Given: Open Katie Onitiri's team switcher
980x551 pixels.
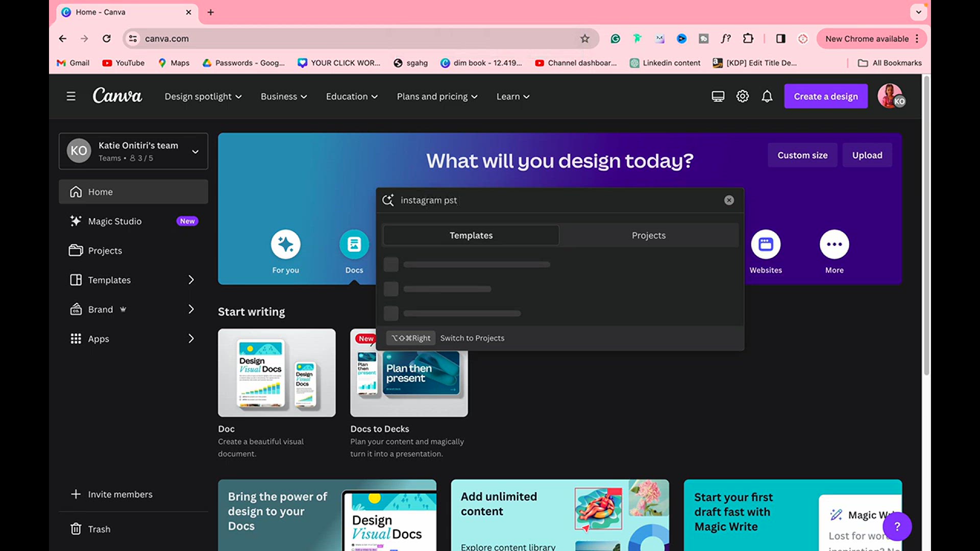Looking at the screenshot, I should click(x=133, y=151).
